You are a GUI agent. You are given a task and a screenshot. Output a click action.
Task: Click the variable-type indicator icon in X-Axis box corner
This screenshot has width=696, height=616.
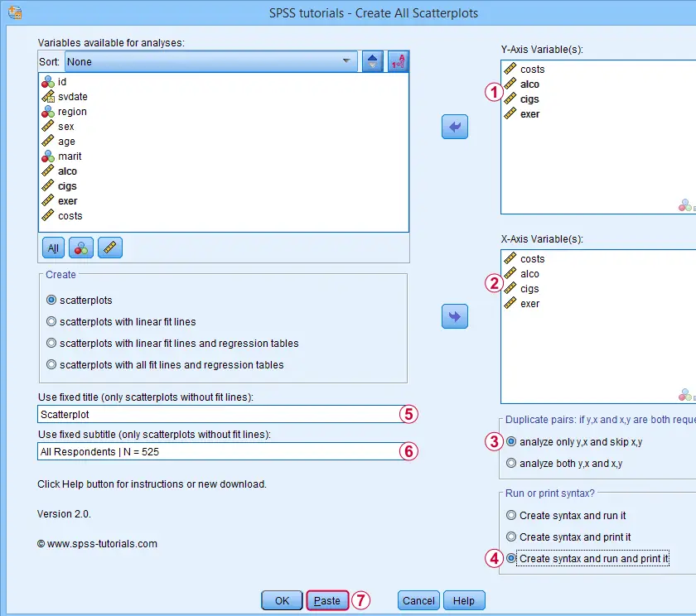coord(687,394)
